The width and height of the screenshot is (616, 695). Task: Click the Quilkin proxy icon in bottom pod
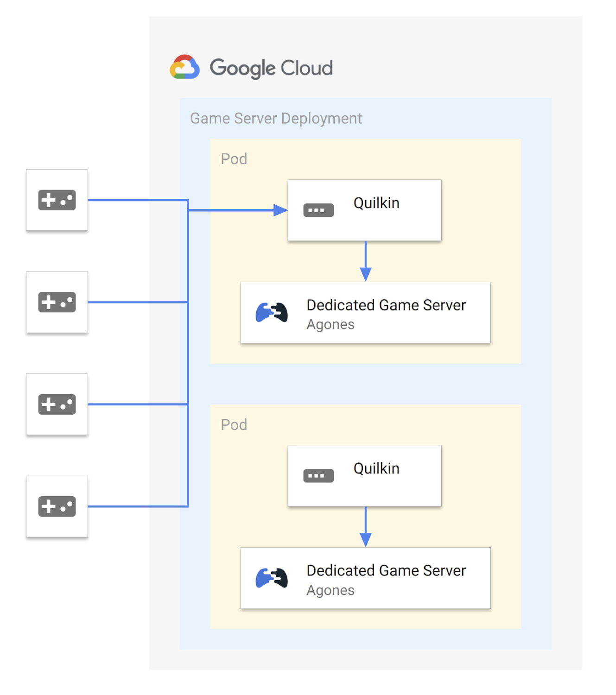point(318,476)
